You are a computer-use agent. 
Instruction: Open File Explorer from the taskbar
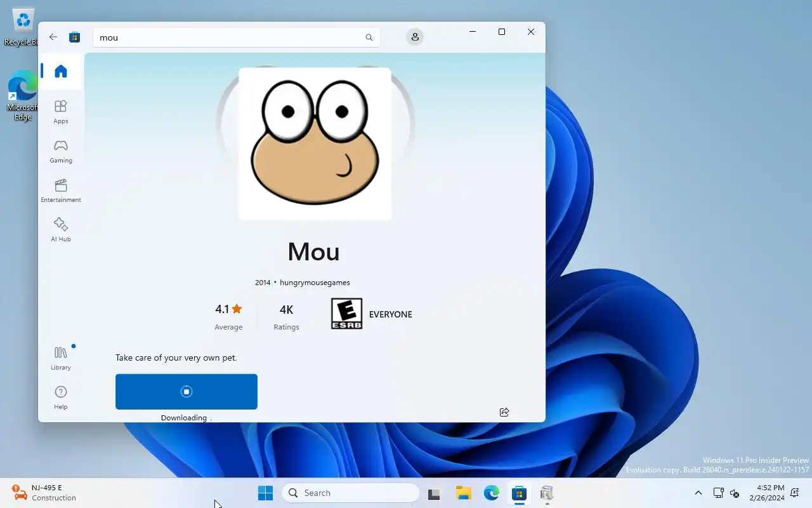(x=463, y=493)
